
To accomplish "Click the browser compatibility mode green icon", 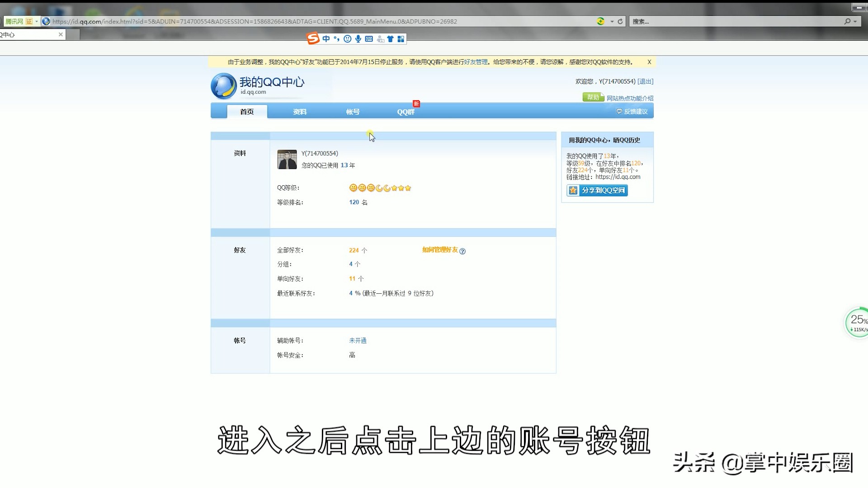I will pyautogui.click(x=600, y=21).
